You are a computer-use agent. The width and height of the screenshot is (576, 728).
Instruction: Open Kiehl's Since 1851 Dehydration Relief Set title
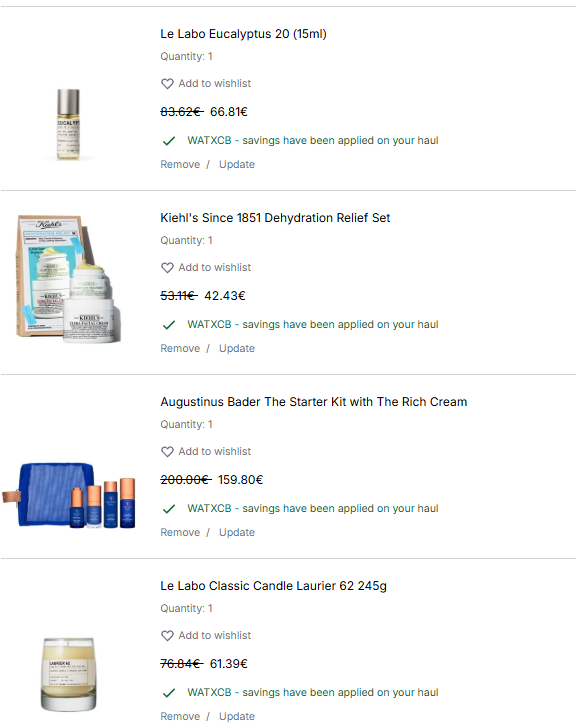pos(275,218)
